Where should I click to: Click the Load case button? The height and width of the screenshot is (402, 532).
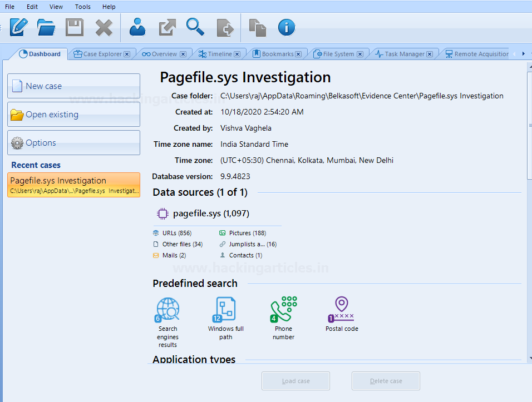click(x=295, y=381)
